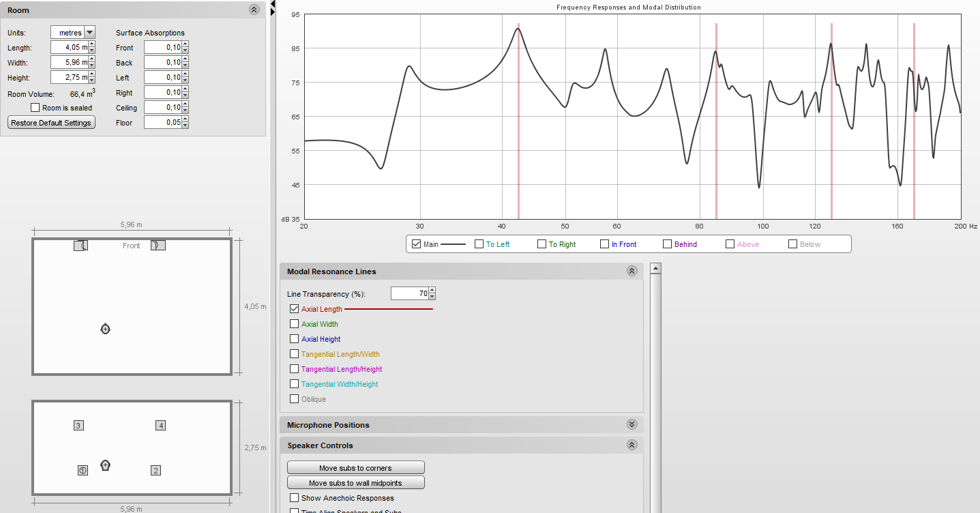Expand the Microphone Positions section

[632, 424]
